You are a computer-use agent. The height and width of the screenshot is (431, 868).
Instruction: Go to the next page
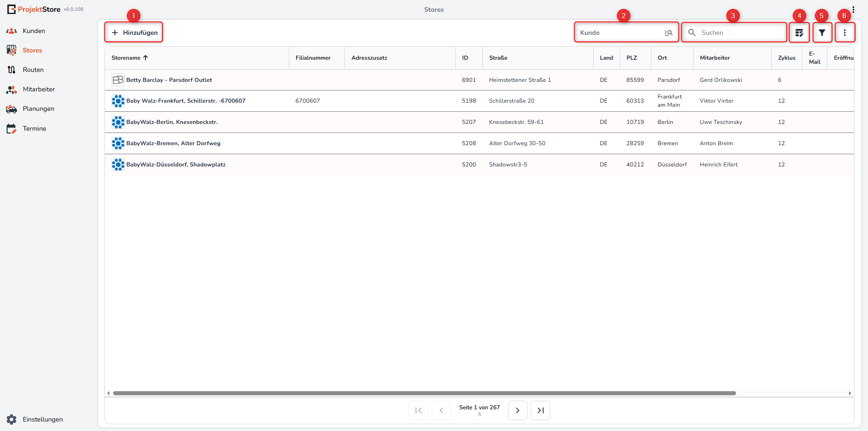click(x=518, y=410)
